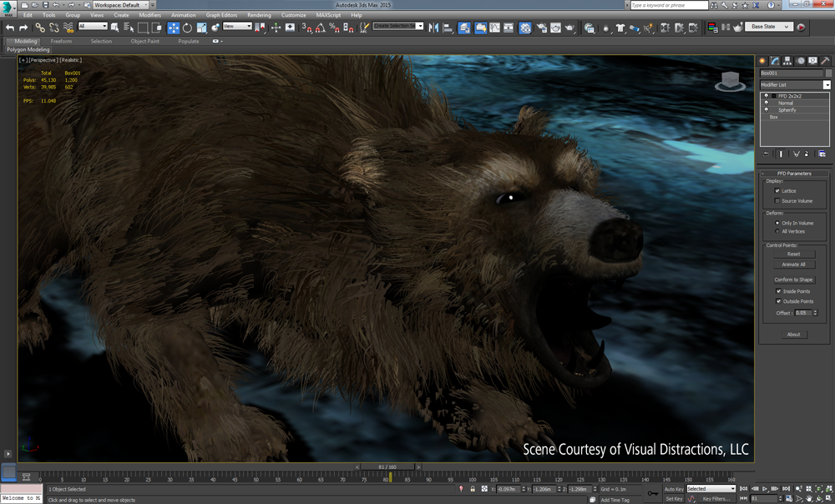Image resolution: width=835 pixels, height=504 pixels.
Task: Toggle Selection Lock padlock icon
Action: (473, 489)
